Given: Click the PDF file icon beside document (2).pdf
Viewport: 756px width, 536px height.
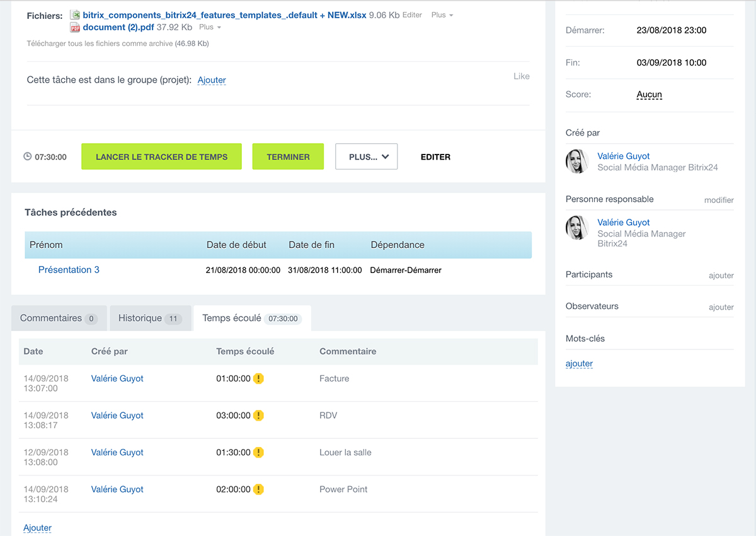Looking at the screenshot, I should point(75,27).
